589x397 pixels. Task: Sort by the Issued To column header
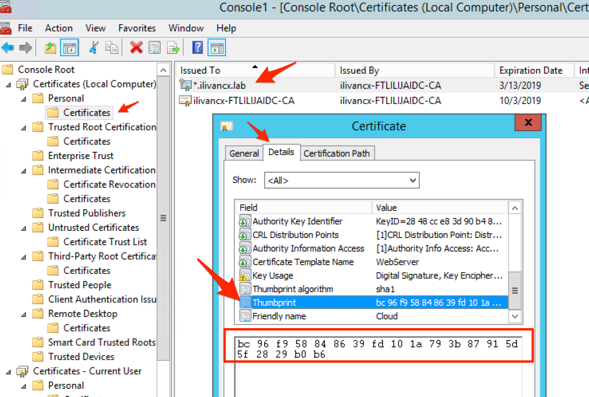(x=255, y=70)
